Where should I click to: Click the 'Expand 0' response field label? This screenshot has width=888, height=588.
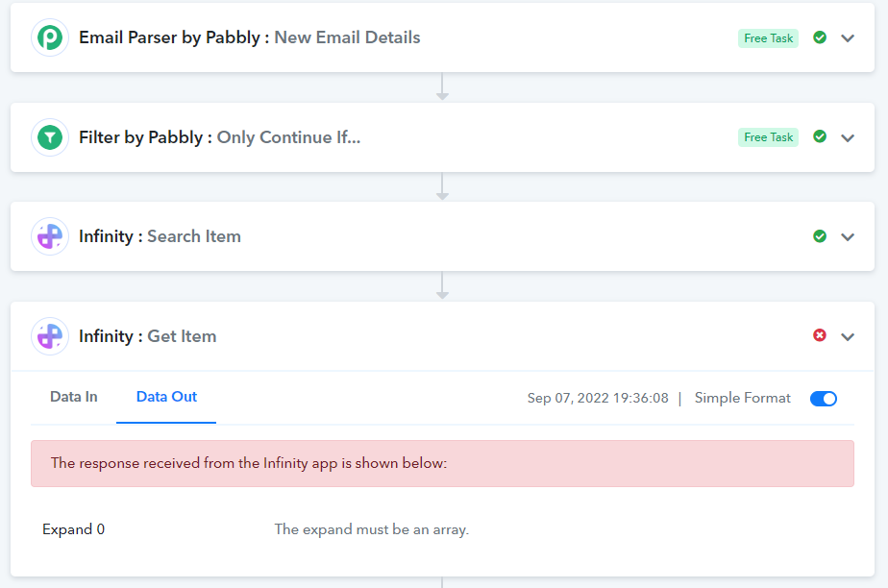[x=74, y=529]
